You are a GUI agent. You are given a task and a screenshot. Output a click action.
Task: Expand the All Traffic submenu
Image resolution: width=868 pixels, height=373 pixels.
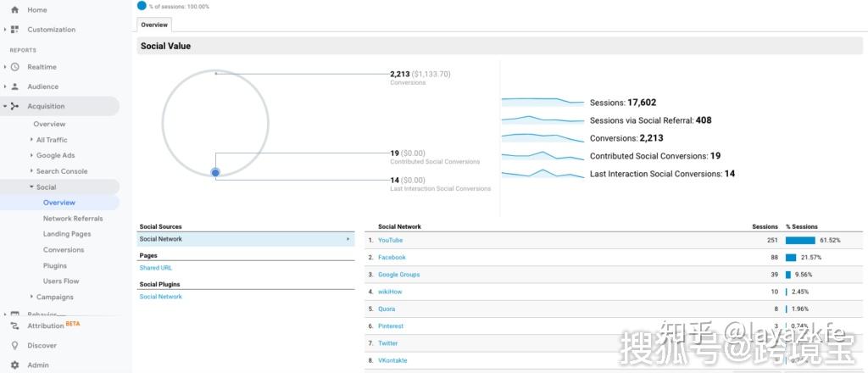tap(31, 140)
